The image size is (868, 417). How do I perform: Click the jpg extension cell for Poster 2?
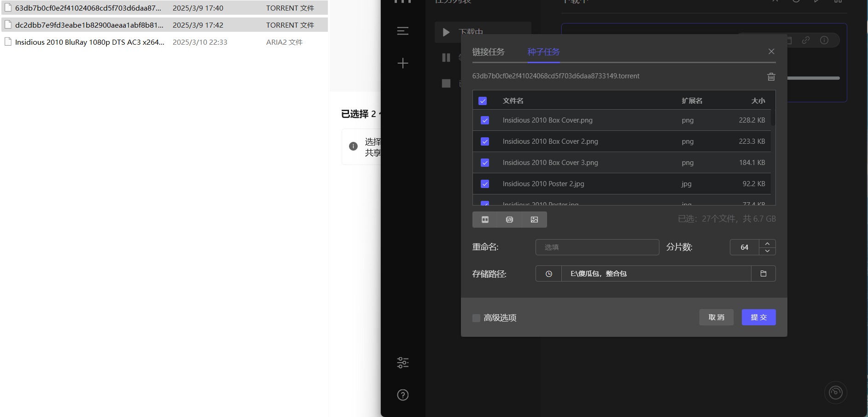pyautogui.click(x=687, y=184)
